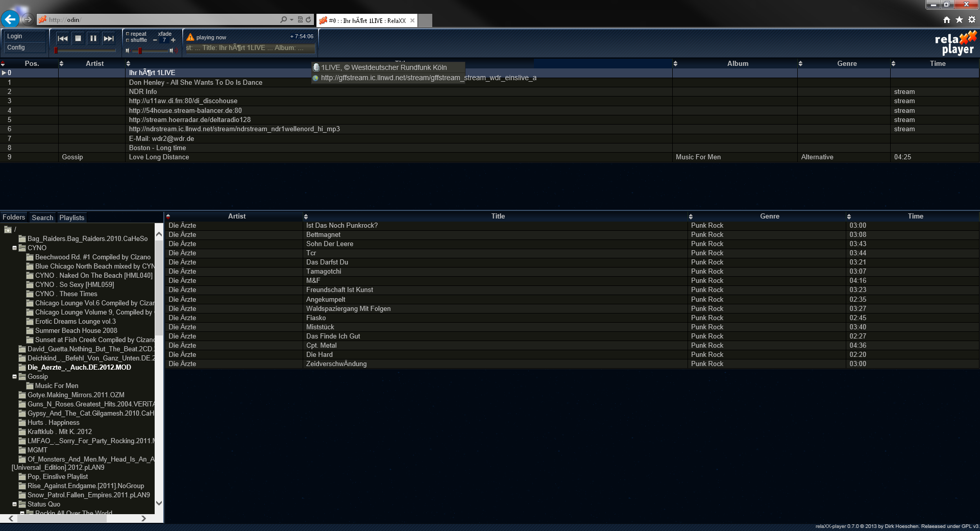Open the gffstream stream URL link

pos(429,78)
